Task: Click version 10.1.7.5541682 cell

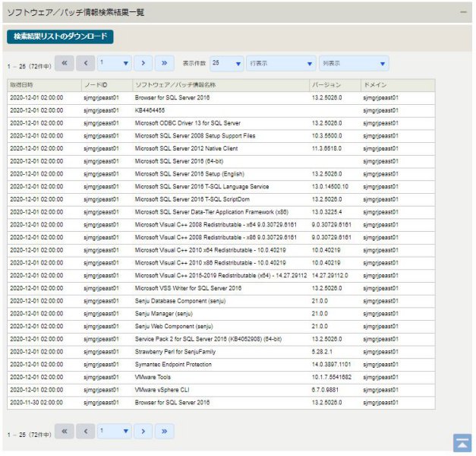Action: [x=332, y=377]
